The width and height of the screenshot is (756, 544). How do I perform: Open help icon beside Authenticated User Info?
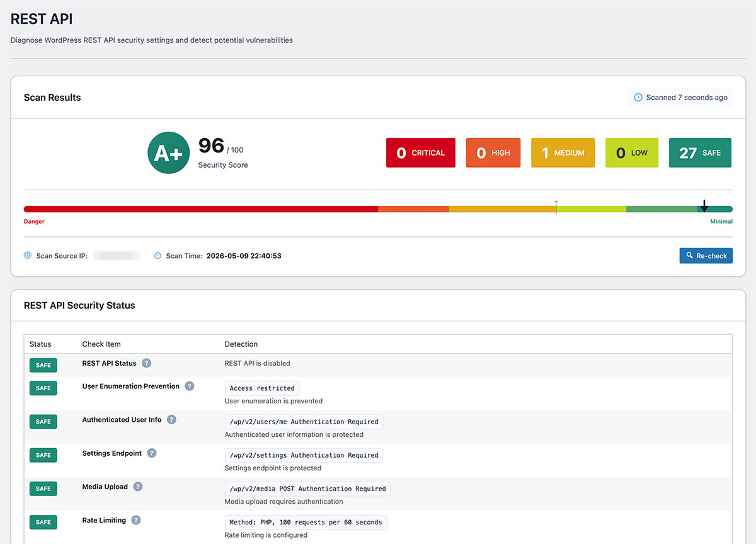coord(171,420)
